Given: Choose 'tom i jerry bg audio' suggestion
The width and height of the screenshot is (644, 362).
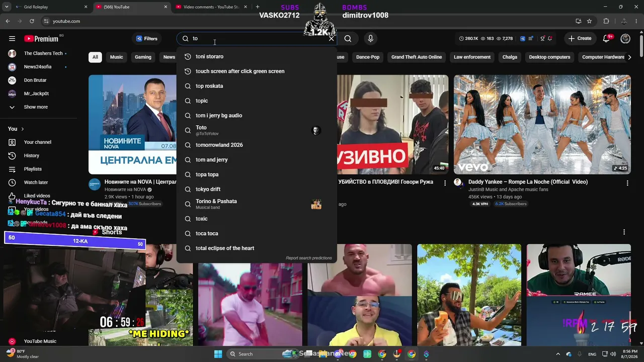Looking at the screenshot, I should tap(257, 116).
